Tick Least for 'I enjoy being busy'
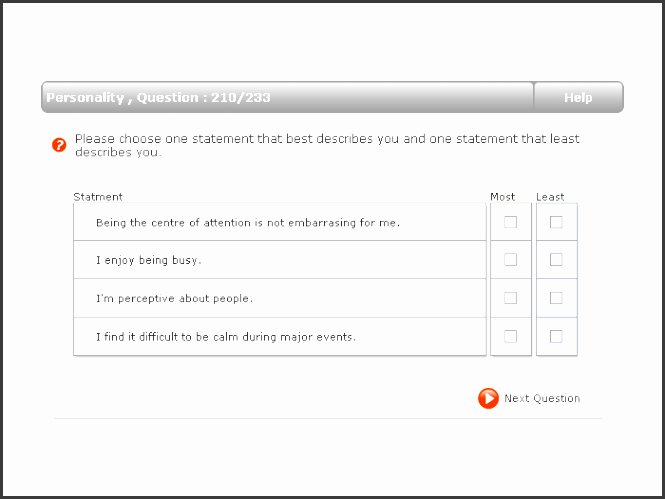This screenshot has width=665, height=499. 556,260
